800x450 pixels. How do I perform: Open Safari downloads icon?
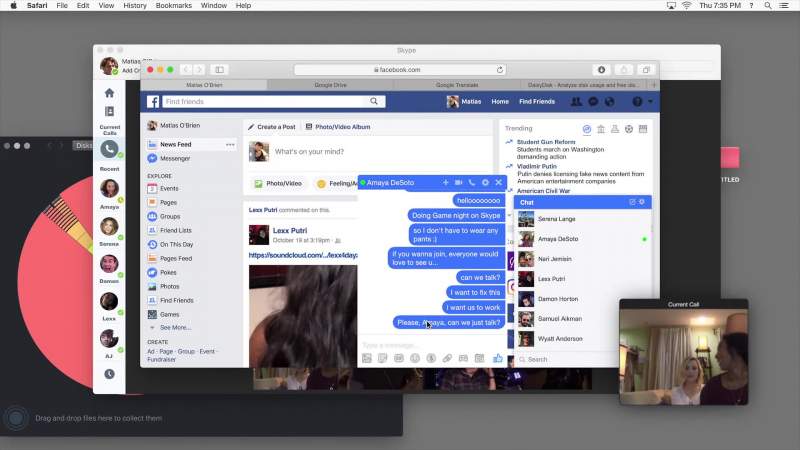[602, 69]
